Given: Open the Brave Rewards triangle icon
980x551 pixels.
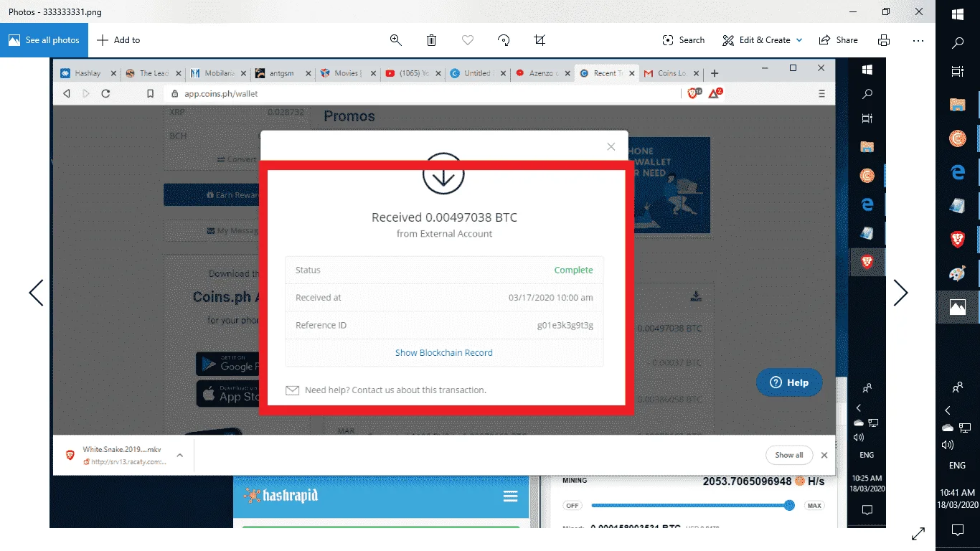Looking at the screenshot, I should [x=715, y=93].
